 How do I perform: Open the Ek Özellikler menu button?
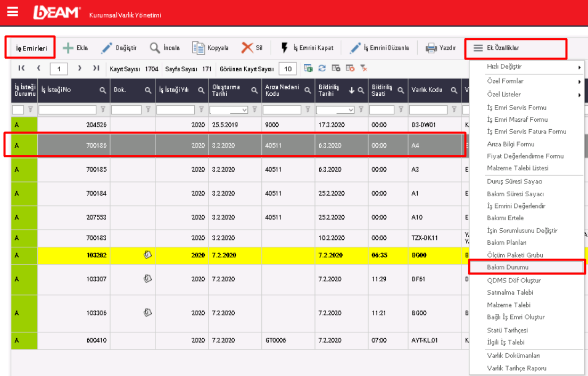[x=515, y=48]
